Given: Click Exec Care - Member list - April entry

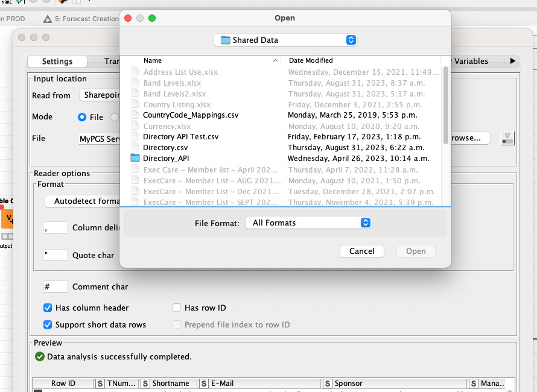Looking at the screenshot, I should [211, 170].
